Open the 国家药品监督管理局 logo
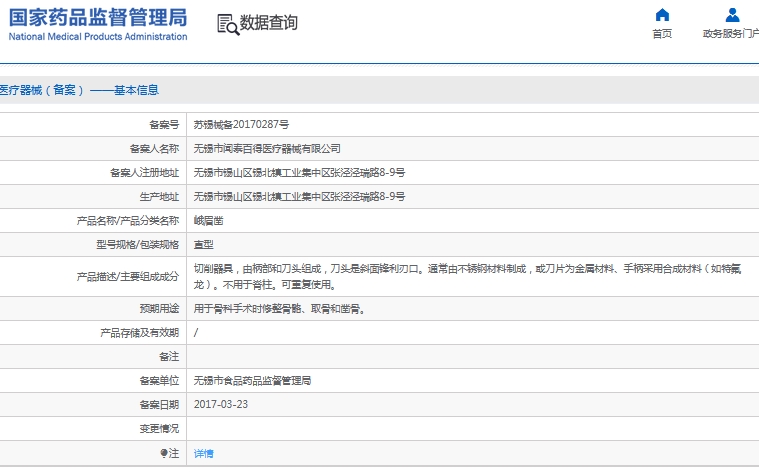 [98, 24]
